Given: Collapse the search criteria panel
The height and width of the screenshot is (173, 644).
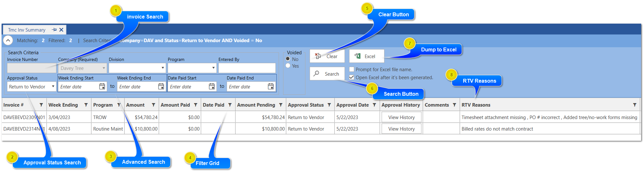Looking at the screenshot, I should pyautogui.click(x=8, y=41).
